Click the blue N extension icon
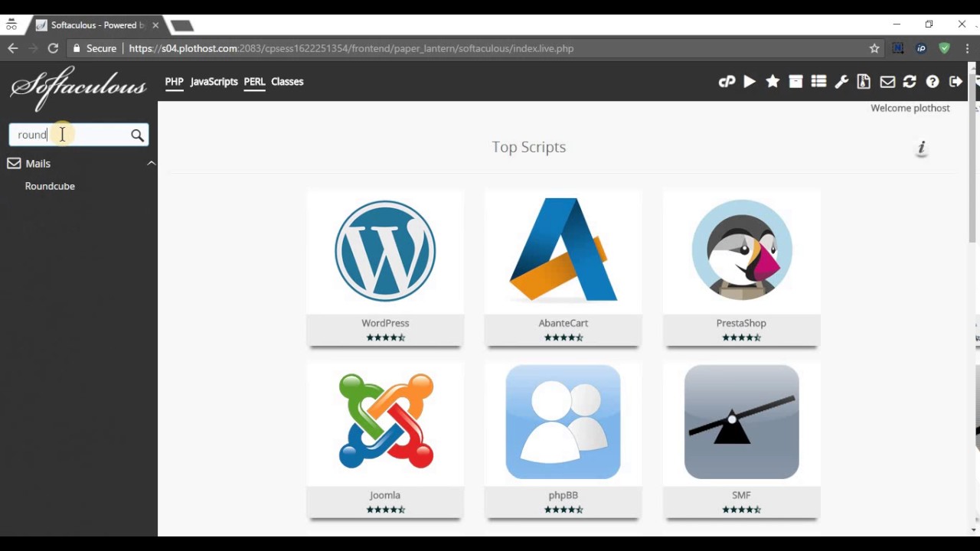This screenshot has height=551, width=980. 898,48
